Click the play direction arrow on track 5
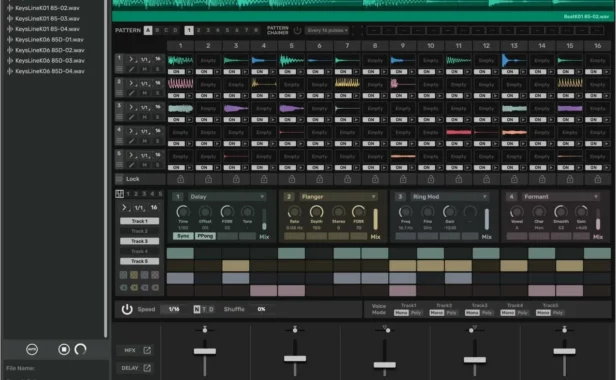This screenshot has width=616, height=380. click(x=131, y=155)
